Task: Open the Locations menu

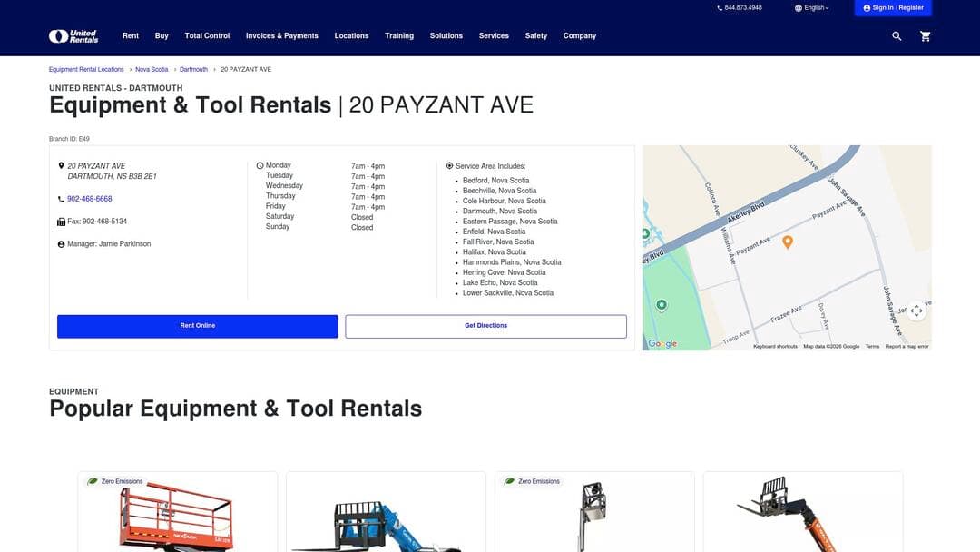Action: pyautogui.click(x=352, y=35)
